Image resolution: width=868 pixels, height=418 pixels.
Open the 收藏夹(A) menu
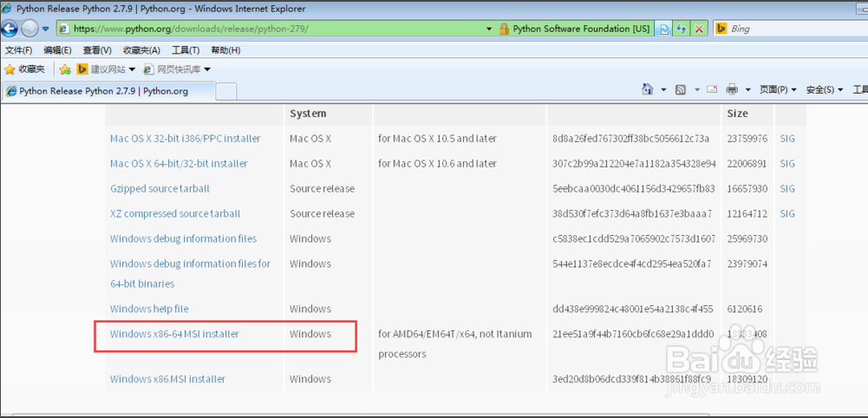point(141,50)
